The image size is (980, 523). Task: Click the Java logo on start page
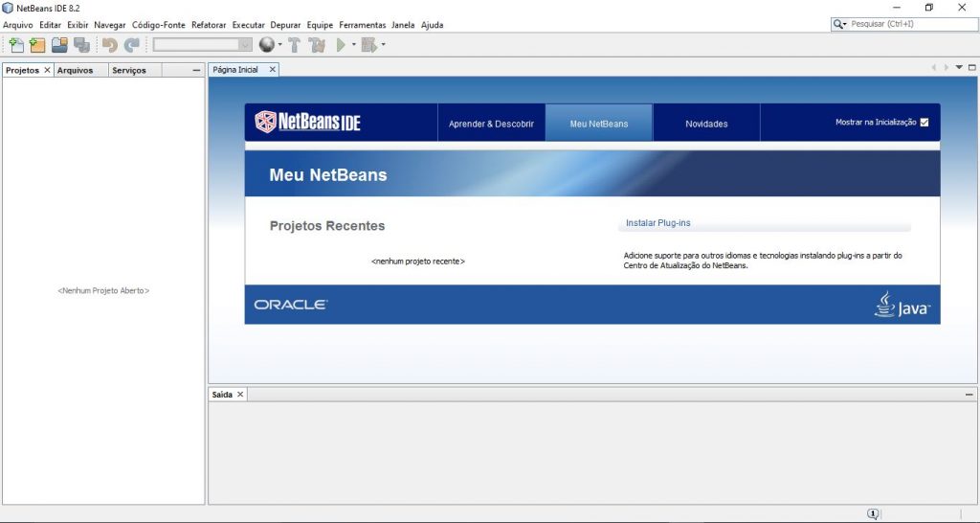[902, 304]
